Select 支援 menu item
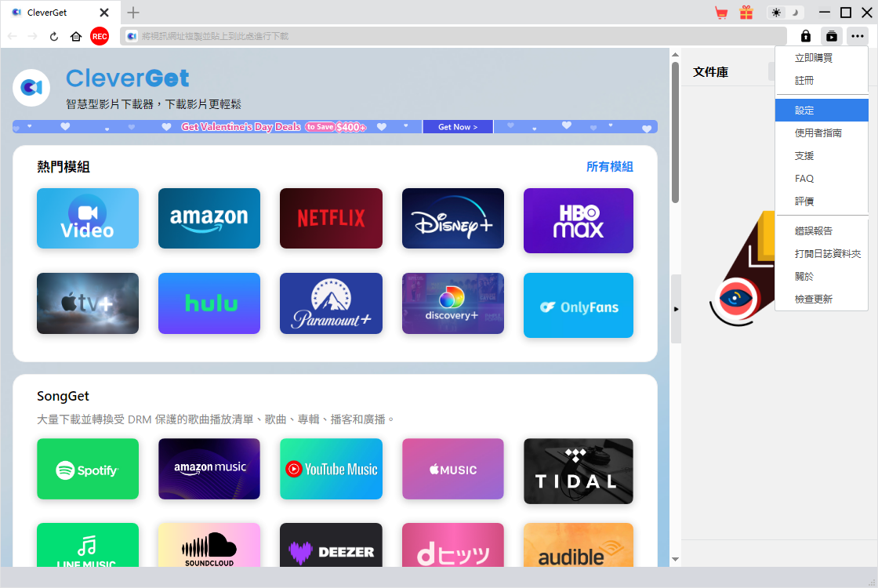 [822, 156]
